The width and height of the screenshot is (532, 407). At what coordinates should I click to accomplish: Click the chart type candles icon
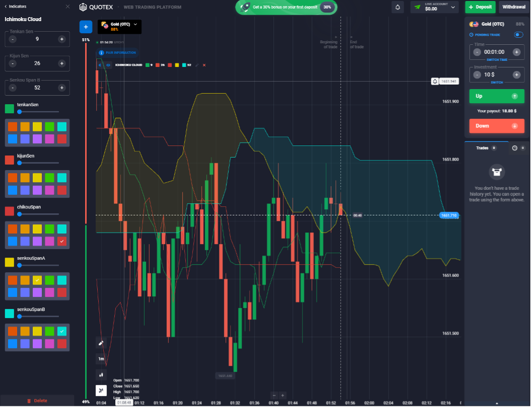pyautogui.click(x=101, y=375)
